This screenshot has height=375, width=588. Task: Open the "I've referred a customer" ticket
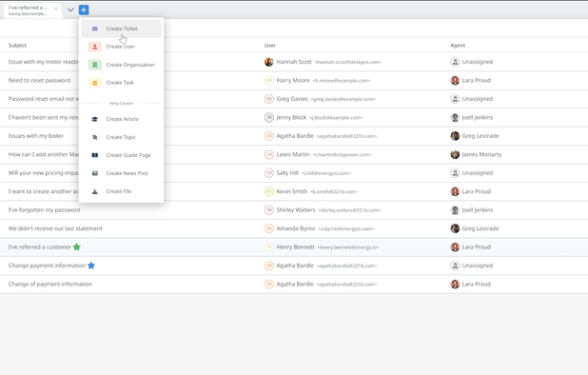point(40,247)
